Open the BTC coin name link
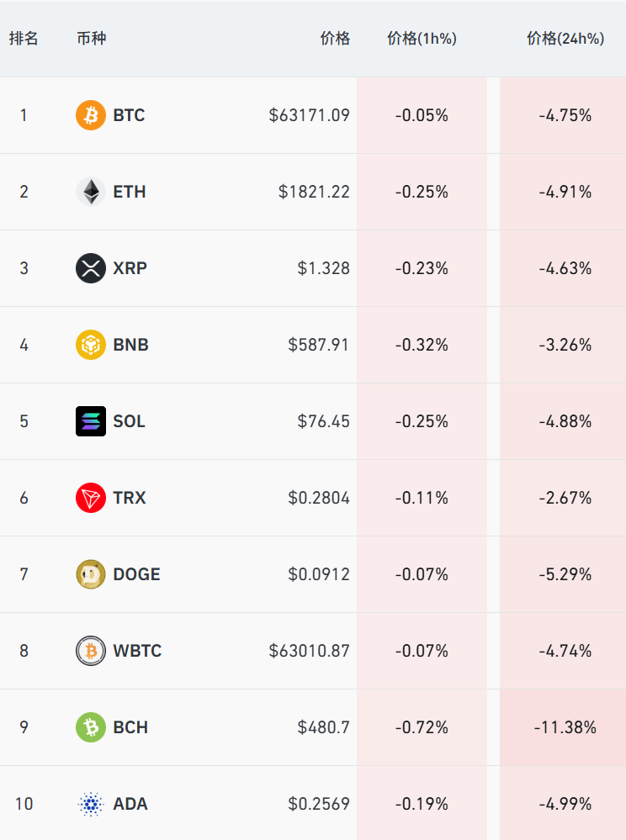The width and height of the screenshot is (626, 840). (x=129, y=115)
